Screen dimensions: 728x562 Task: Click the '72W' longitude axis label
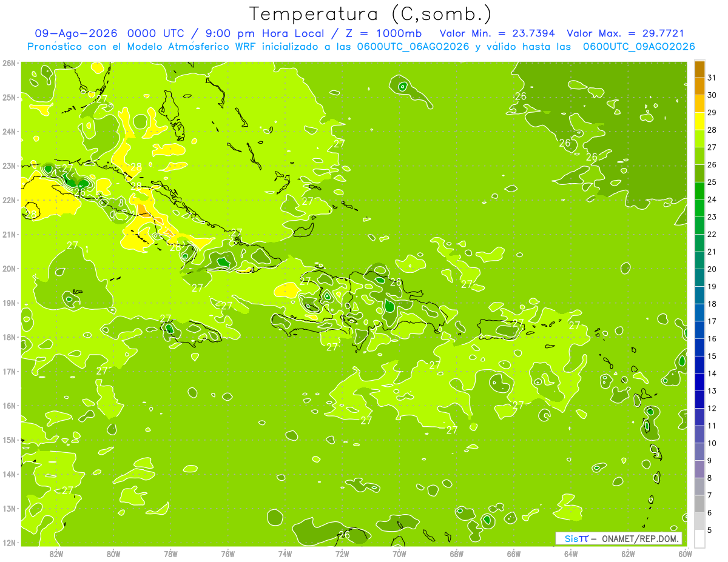tap(342, 554)
